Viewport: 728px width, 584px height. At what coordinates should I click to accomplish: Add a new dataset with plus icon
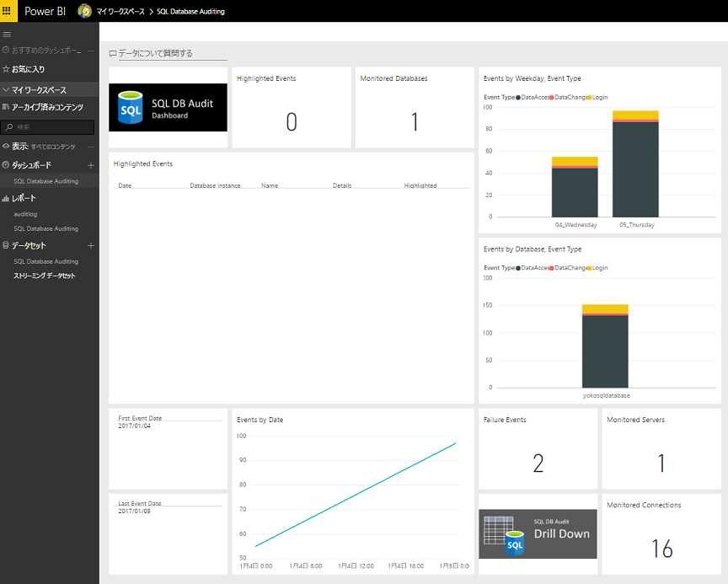(91, 245)
